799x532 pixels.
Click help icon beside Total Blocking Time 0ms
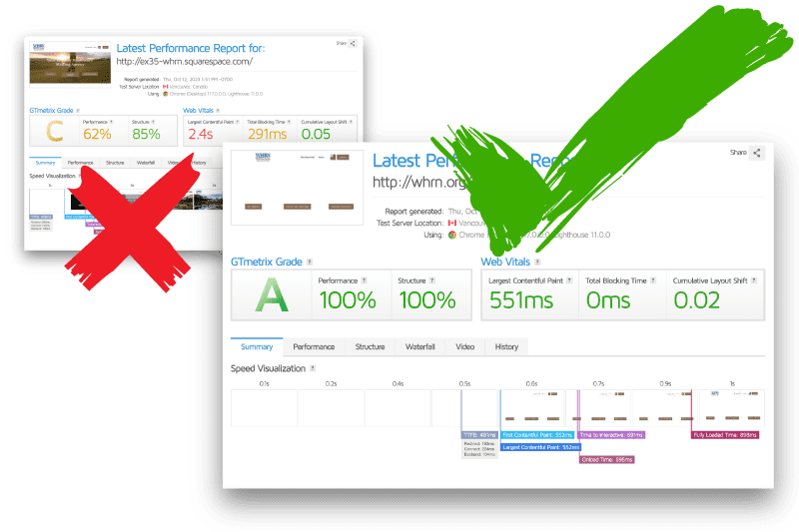pos(653,280)
